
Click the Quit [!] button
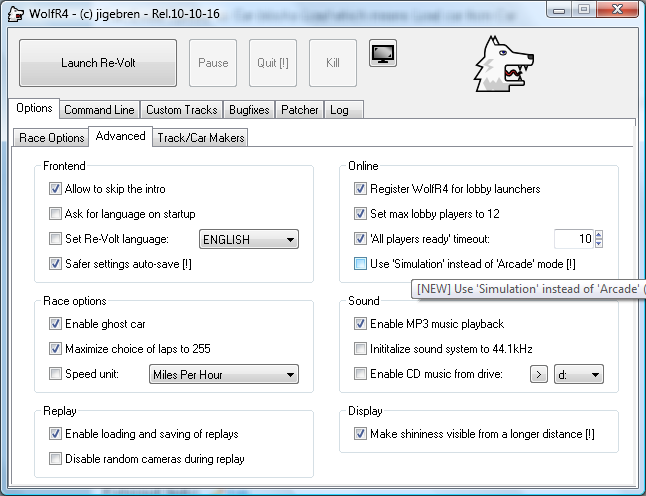click(x=273, y=63)
